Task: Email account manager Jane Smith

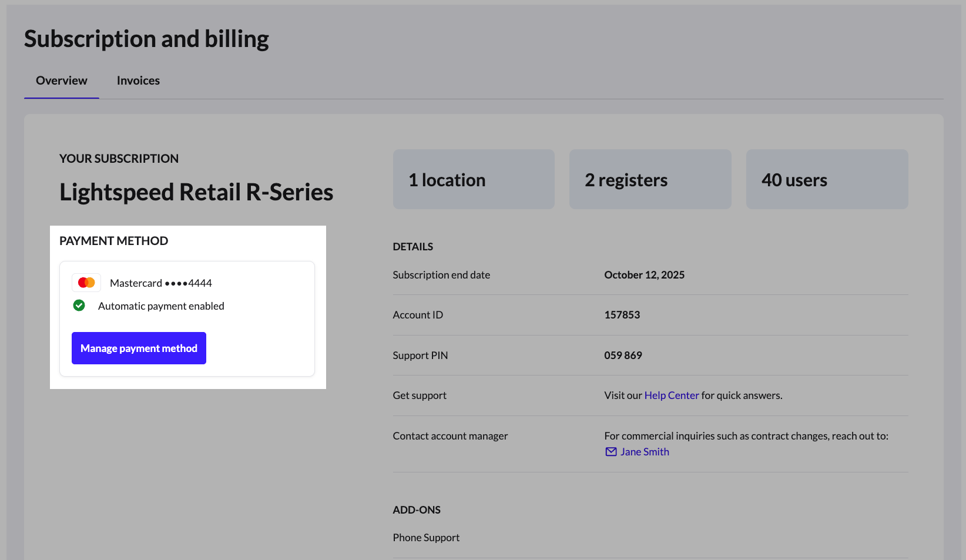Action: coord(644,452)
